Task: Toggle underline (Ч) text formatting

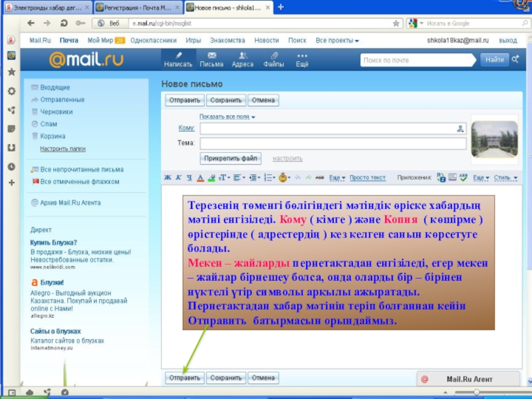Action: 190,178
